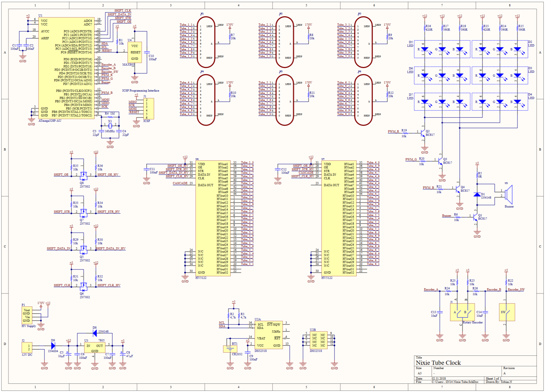This screenshot has width=546, height=392.
Task: Select nixie tube N6 symbol
Action: [x=363, y=100]
